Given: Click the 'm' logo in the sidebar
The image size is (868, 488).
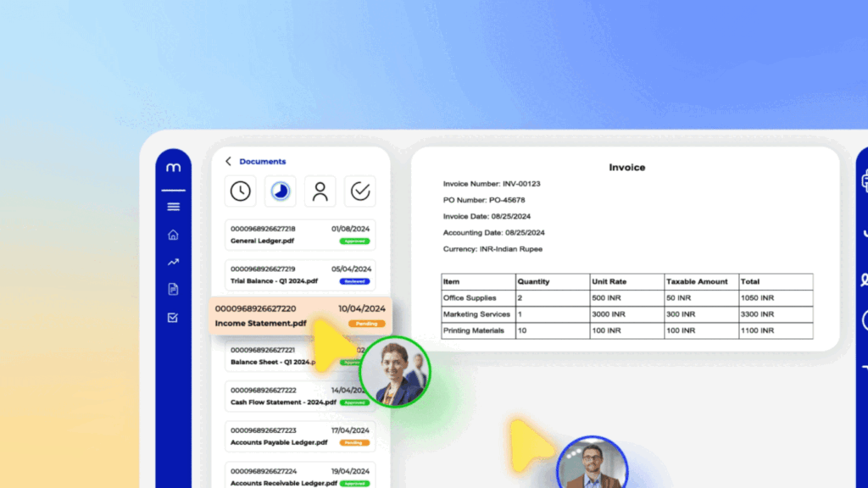Looking at the screenshot, I should click(173, 169).
